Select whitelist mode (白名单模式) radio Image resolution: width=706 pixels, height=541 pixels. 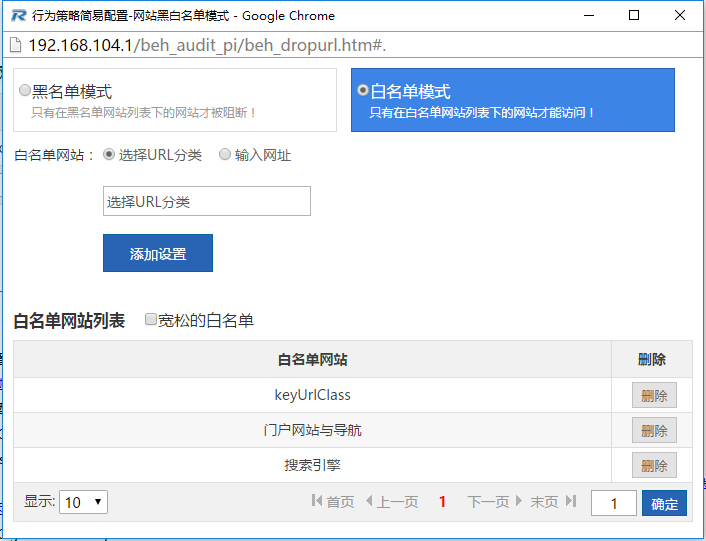[x=362, y=91]
